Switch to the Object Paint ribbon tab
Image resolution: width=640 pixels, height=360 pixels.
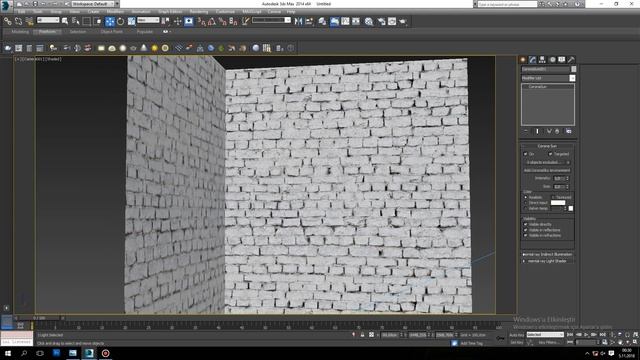pos(111,31)
